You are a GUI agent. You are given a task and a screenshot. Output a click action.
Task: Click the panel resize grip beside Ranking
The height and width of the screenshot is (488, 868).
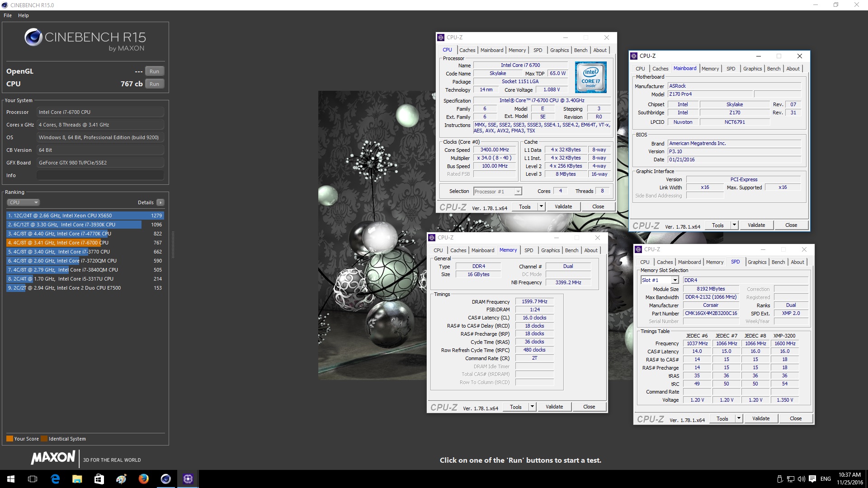(x=173, y=244)
